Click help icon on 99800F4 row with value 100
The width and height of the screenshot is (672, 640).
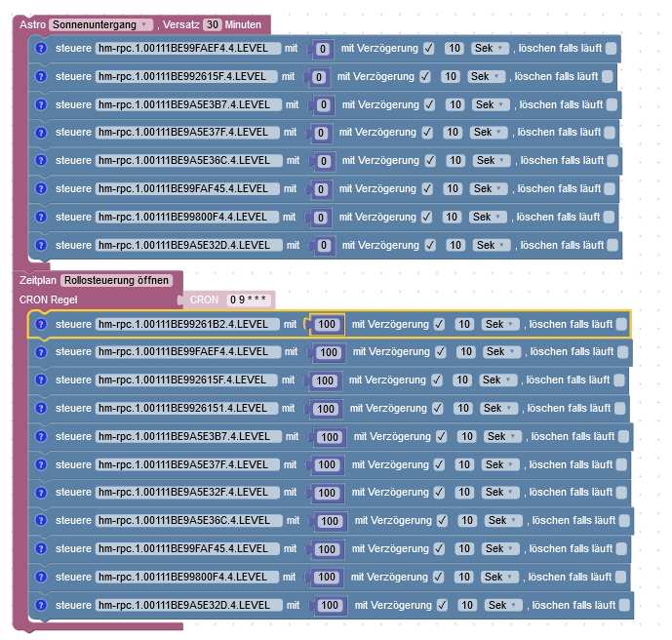[x=41, y=577]
